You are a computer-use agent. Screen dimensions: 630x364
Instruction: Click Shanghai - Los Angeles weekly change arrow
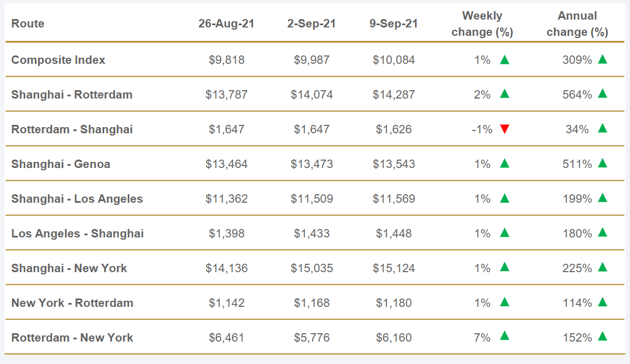[505, 198]
